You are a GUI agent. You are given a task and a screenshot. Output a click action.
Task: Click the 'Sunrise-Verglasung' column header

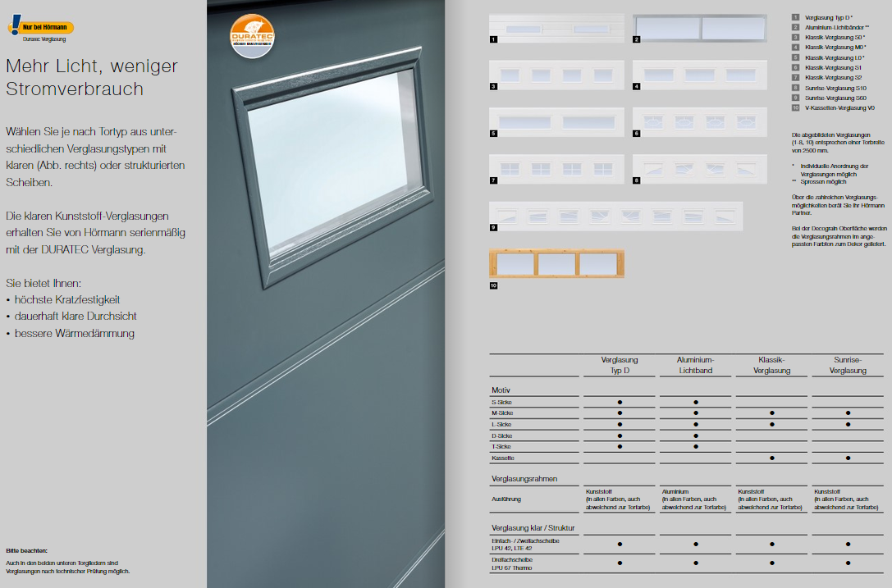point(848,365)
